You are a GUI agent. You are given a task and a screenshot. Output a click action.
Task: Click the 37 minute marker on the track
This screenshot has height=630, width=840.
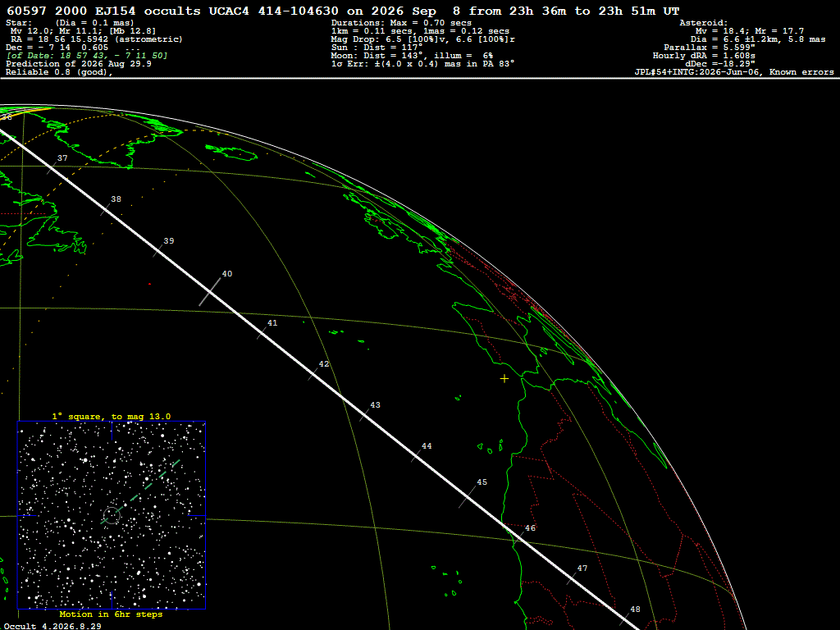pyautogui.click(x=62, y=158)
